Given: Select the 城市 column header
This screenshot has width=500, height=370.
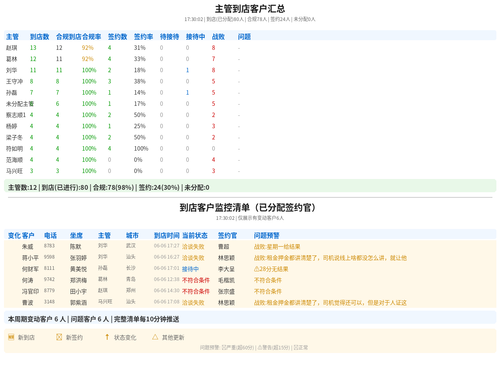Looking at the screenshot, I should (x=132, y=236).
